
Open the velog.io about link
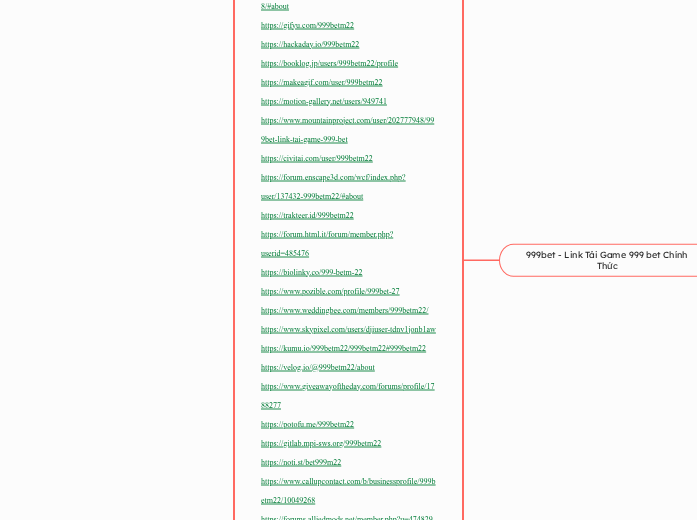[318, 368]
